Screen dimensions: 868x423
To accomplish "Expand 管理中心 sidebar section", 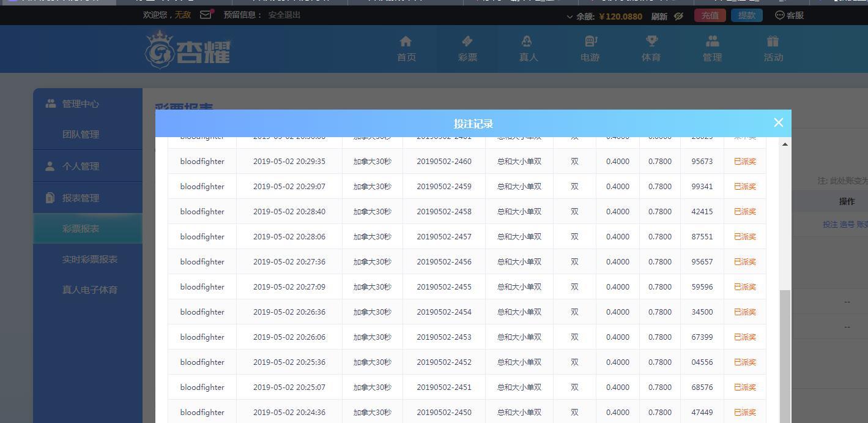I will tap(80, 103).
